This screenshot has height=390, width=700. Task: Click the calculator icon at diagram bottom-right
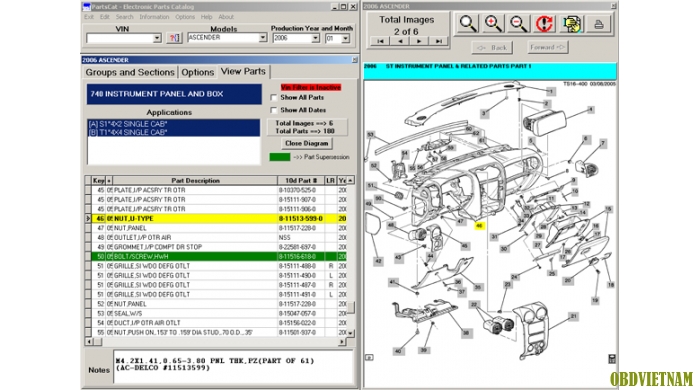tap(612, 358)
